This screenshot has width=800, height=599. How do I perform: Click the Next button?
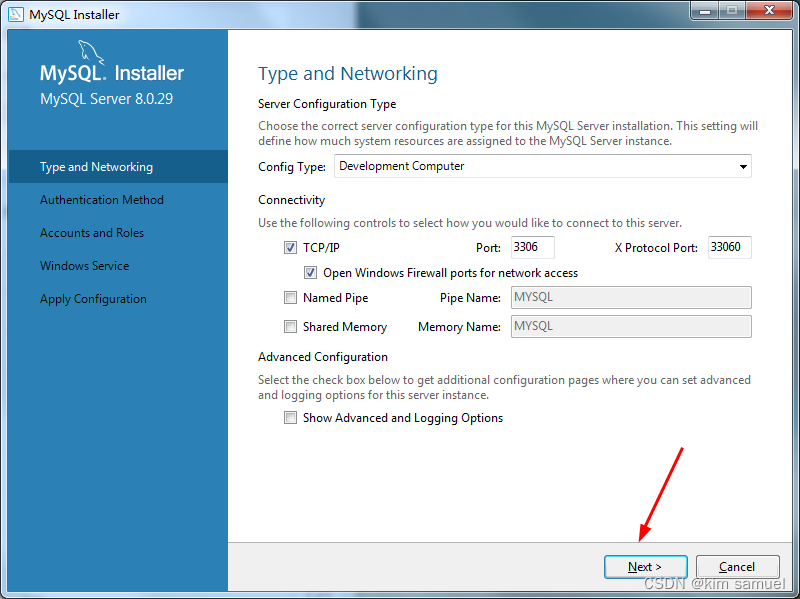coord(645,566)
